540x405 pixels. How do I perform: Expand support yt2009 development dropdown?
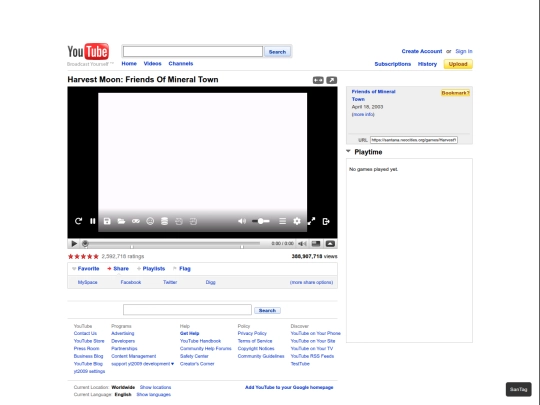(142, 364)
